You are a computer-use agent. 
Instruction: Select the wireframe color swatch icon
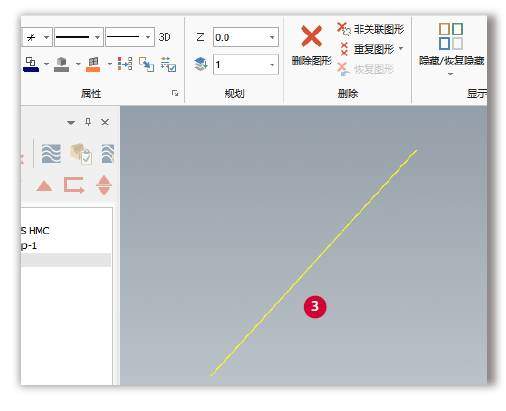[x=31, y=64]
